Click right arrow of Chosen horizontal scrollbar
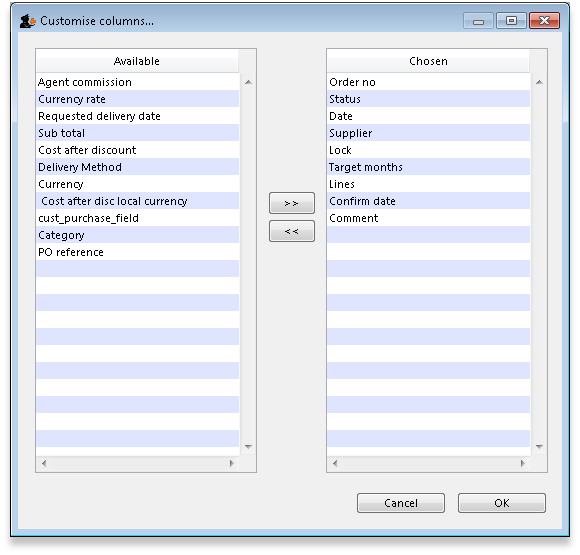 [x=522, y=463]
